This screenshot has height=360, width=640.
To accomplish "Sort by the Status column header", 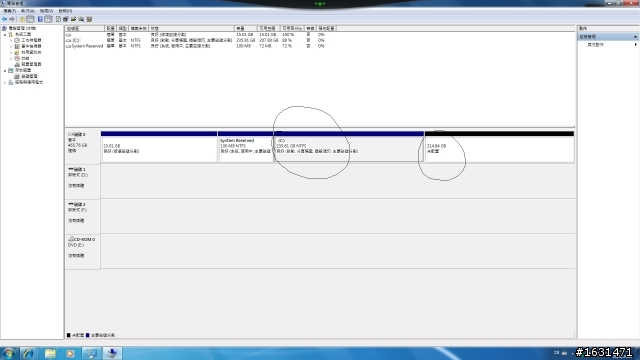I will [x=191, y=29].
